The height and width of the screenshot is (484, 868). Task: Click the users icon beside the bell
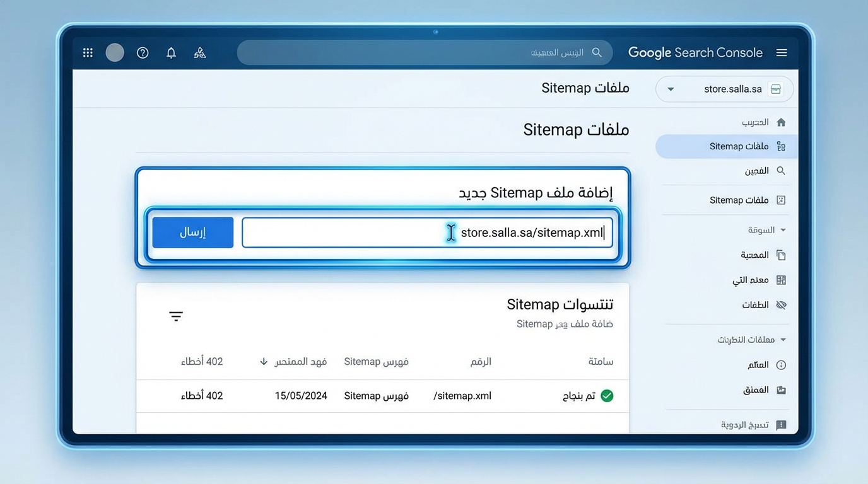[x=200, y=53]
